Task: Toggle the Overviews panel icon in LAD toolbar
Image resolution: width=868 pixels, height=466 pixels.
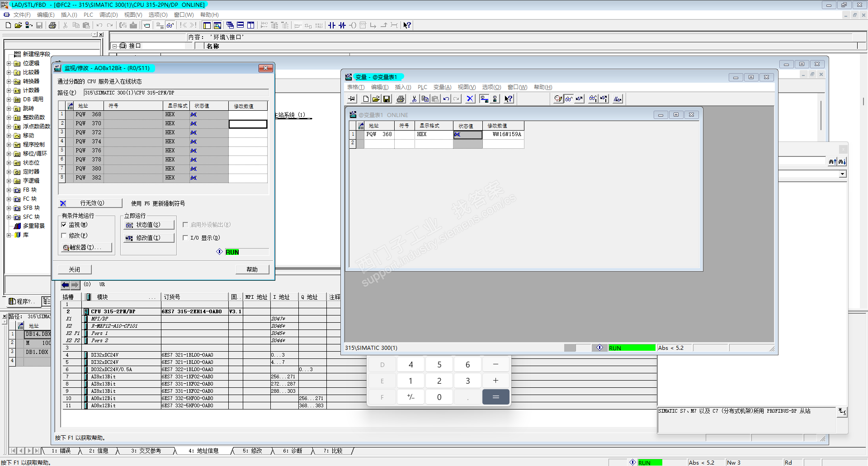Action: tap(207, 25)
